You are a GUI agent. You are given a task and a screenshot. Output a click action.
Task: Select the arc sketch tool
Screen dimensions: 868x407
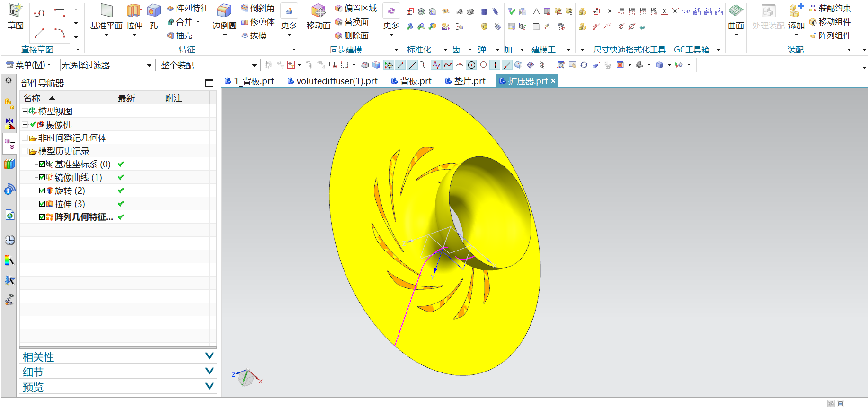(60, 33)
